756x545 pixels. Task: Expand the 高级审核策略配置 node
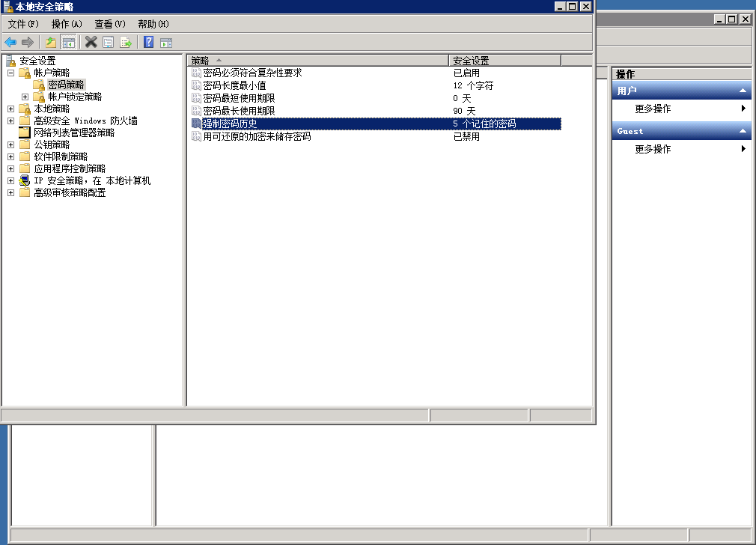(x=11, y=192)
